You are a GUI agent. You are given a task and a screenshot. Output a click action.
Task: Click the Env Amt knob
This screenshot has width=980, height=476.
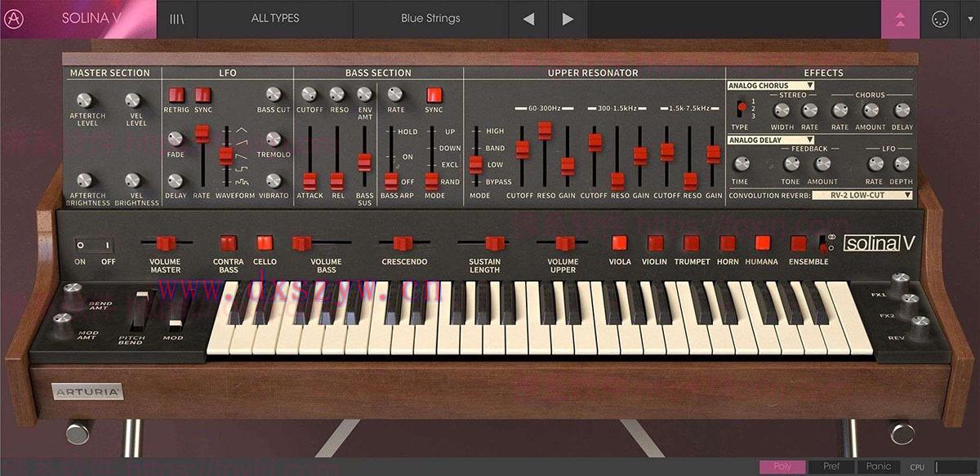click(x=365, y=94)
